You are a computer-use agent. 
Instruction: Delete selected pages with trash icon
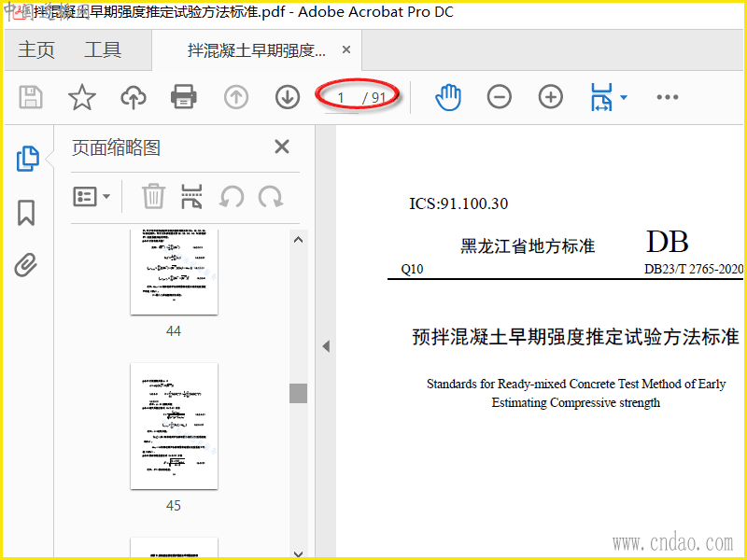153,196
